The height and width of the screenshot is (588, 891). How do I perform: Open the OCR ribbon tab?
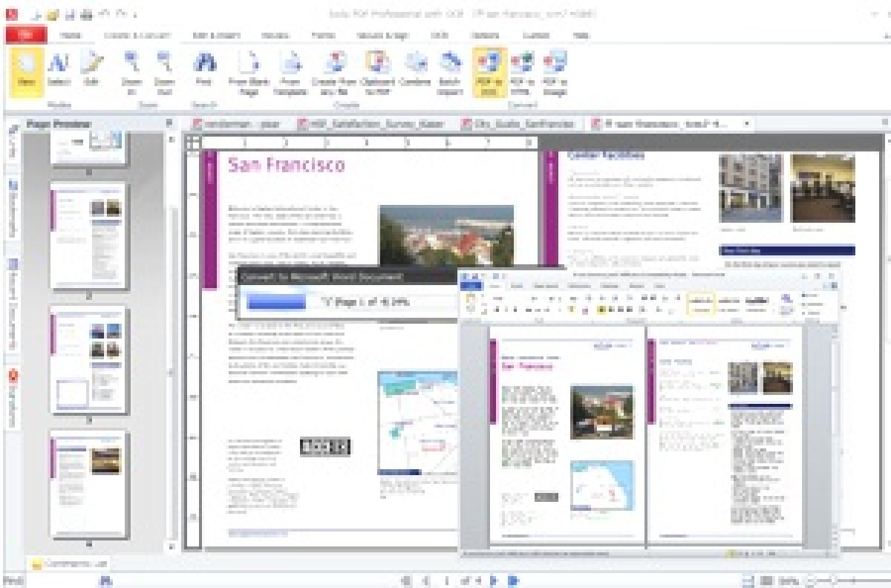point(440,35)
